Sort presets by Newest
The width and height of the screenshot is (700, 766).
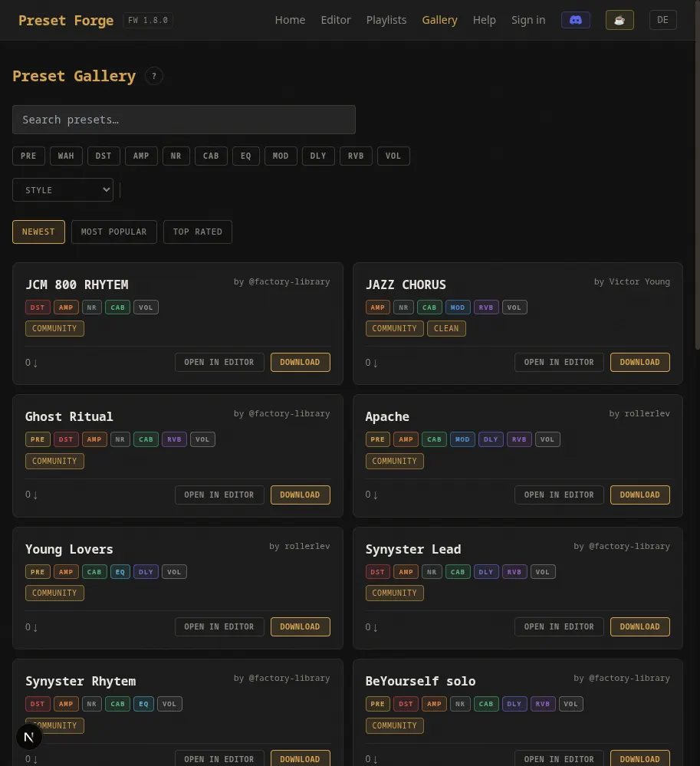[38, 232]
